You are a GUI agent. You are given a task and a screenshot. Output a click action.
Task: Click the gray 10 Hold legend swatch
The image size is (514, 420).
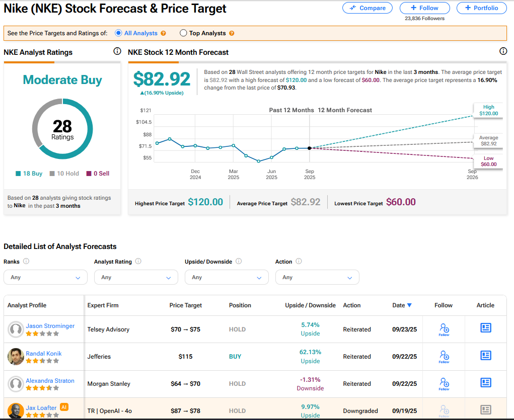[52, 174]
